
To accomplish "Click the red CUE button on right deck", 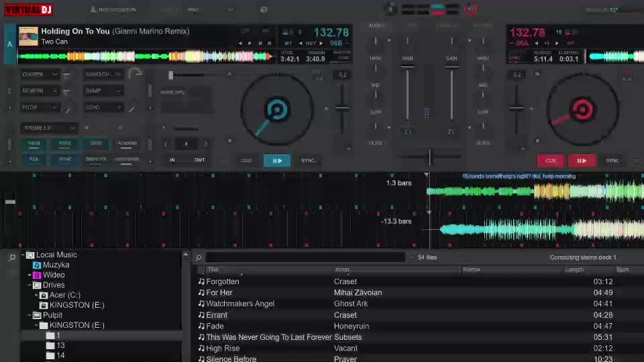I will coord(550,160).
